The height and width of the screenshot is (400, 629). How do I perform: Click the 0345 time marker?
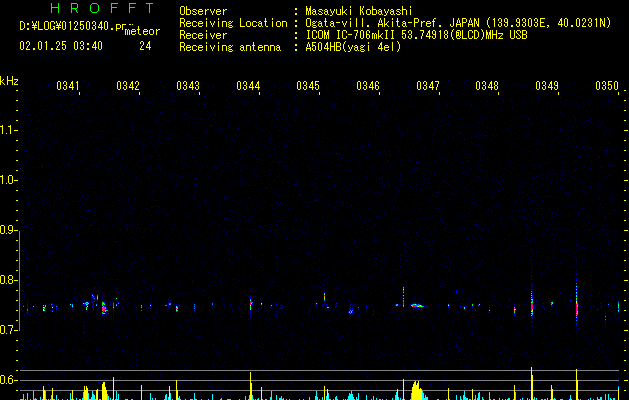pyautogui.click(x=308, y=86)
